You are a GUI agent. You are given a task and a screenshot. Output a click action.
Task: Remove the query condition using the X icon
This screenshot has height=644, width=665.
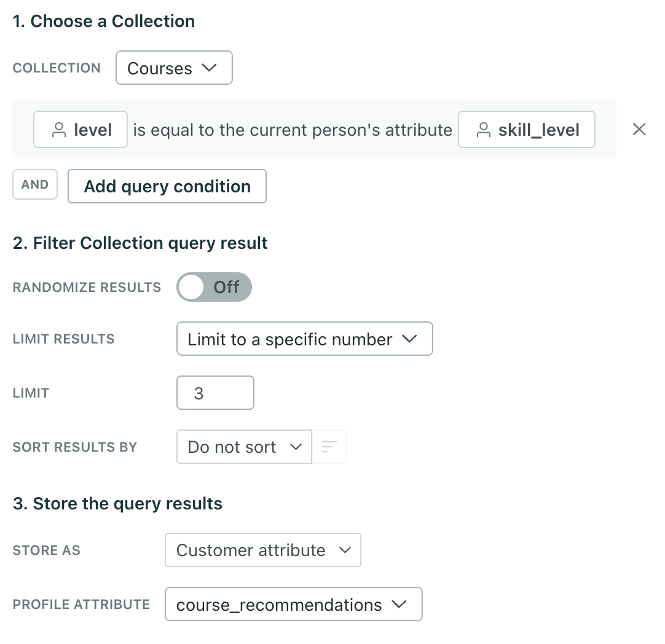[x=639, y=129]
